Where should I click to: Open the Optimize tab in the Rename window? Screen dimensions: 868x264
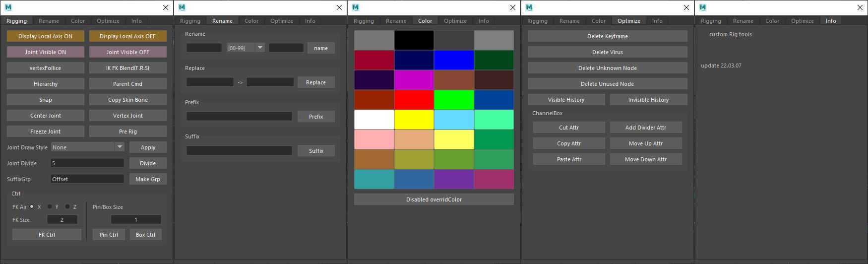pyautogui.click(x=282, y=21)
